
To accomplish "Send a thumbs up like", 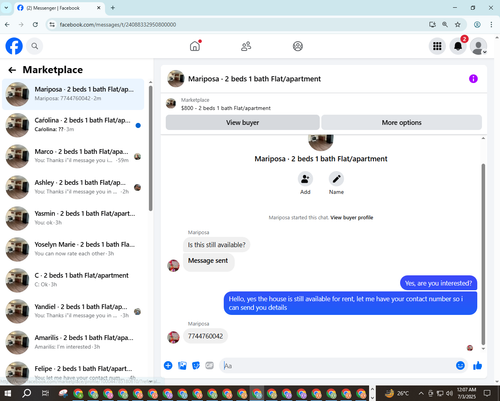I will tap(477, 366).
